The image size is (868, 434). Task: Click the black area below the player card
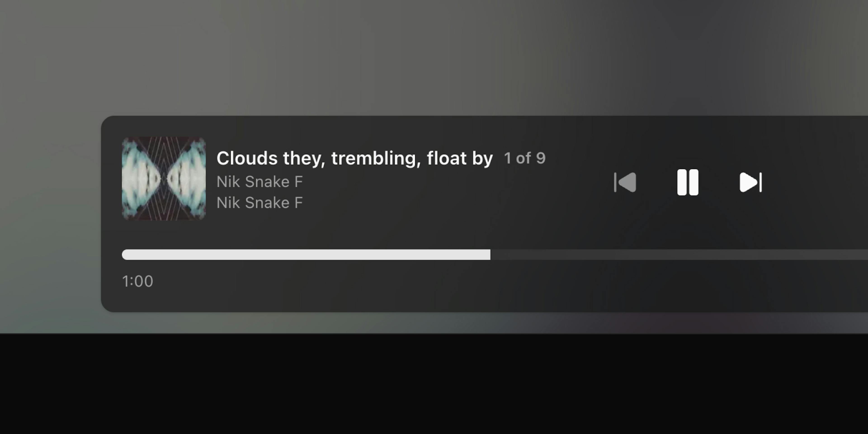(434, 384)
